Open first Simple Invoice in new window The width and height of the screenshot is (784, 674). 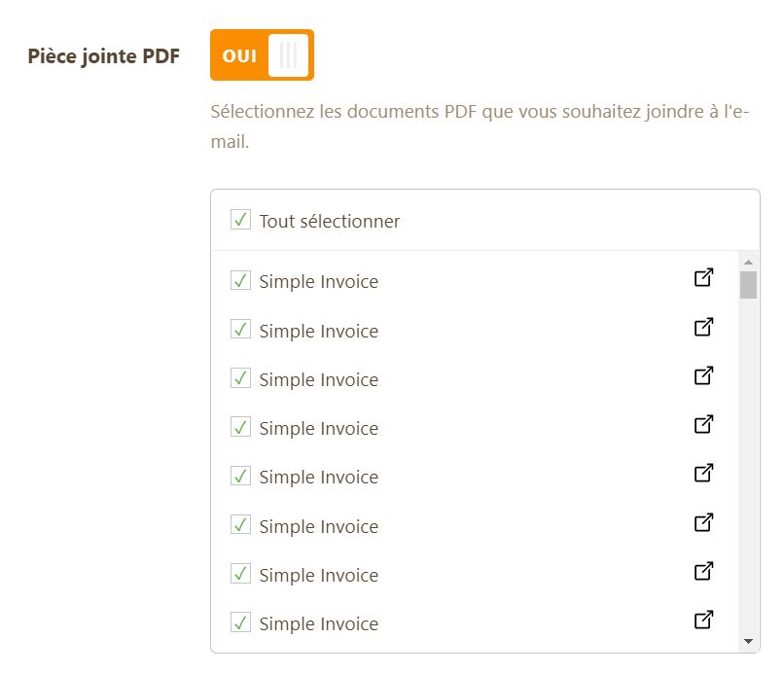703,278
